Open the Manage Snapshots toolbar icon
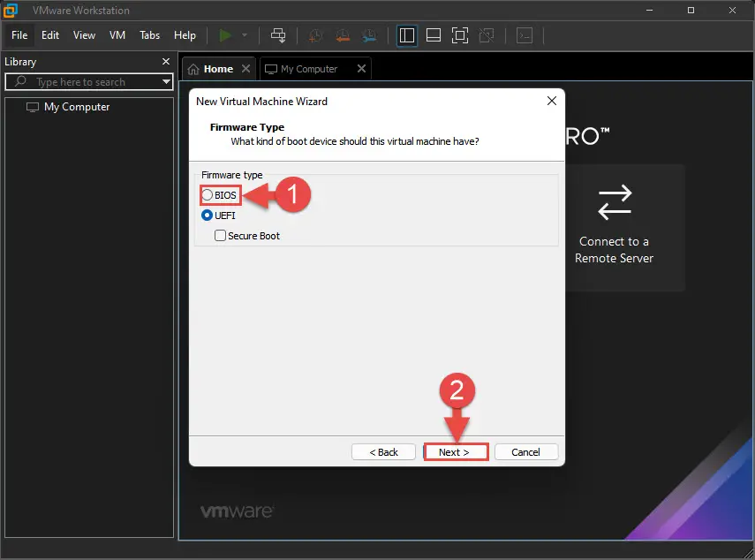Screen dimensions: 755x560 point(369,35)
